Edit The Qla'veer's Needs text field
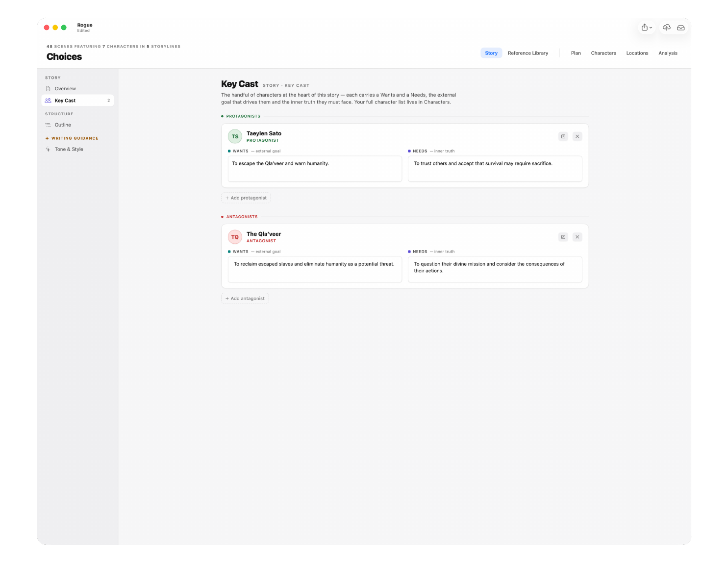 495,269
